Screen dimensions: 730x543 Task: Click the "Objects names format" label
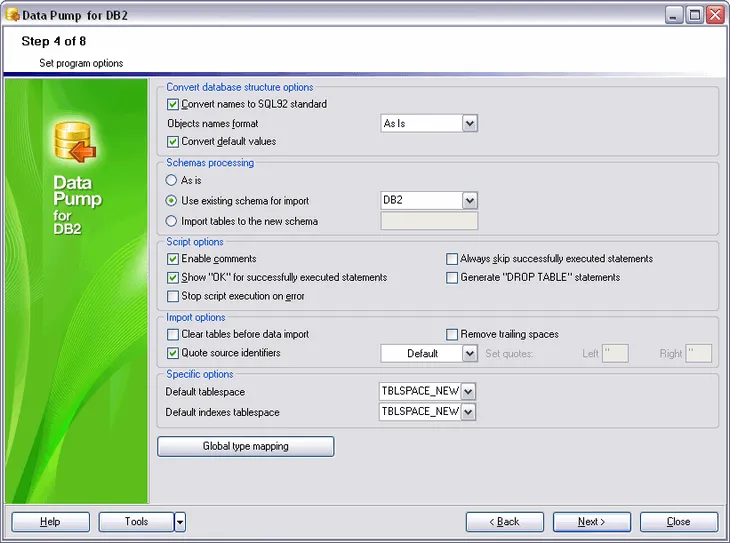tap(212, 123)
